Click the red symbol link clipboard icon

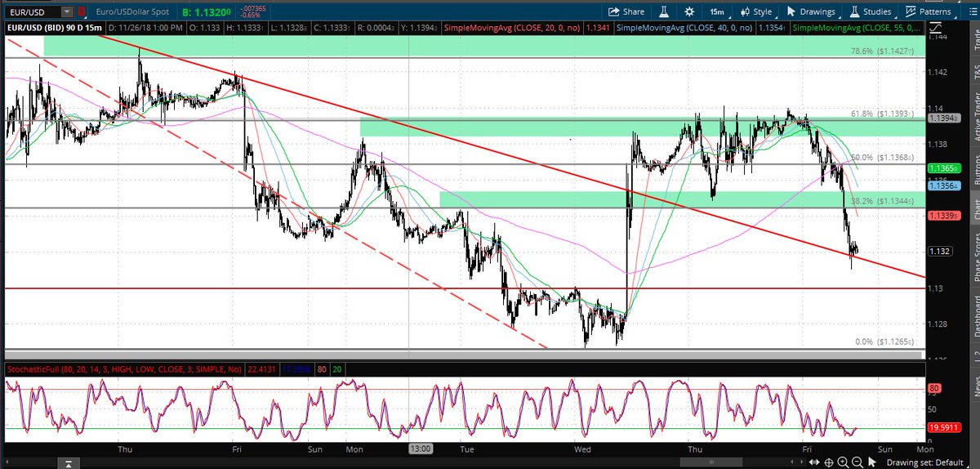(82, 12)
